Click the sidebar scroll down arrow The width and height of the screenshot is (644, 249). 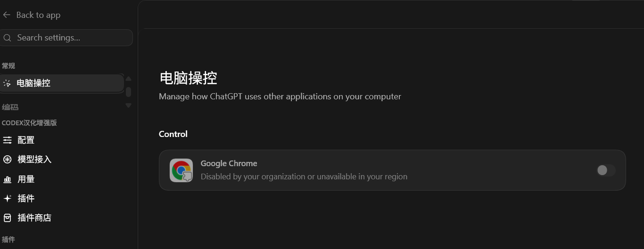coord(128,105)
